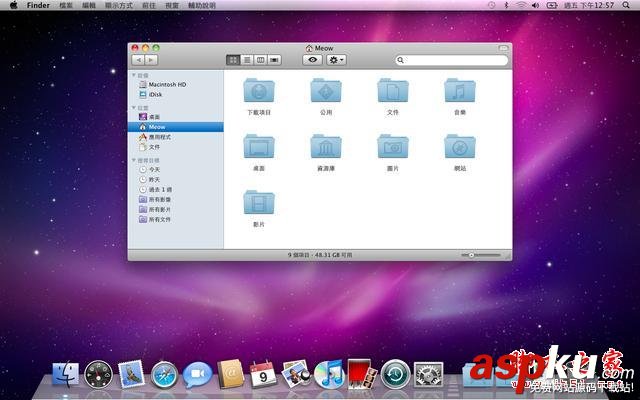The height and width of the screenshot is (400, 640).
Task: Launch Safari from the Dock
Action: 164,375
